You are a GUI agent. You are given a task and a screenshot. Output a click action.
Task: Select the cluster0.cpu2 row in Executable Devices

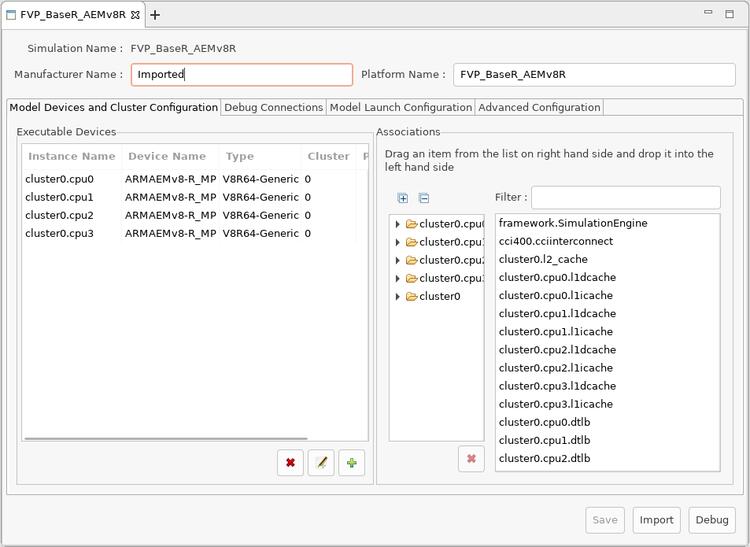pos(60,215)
